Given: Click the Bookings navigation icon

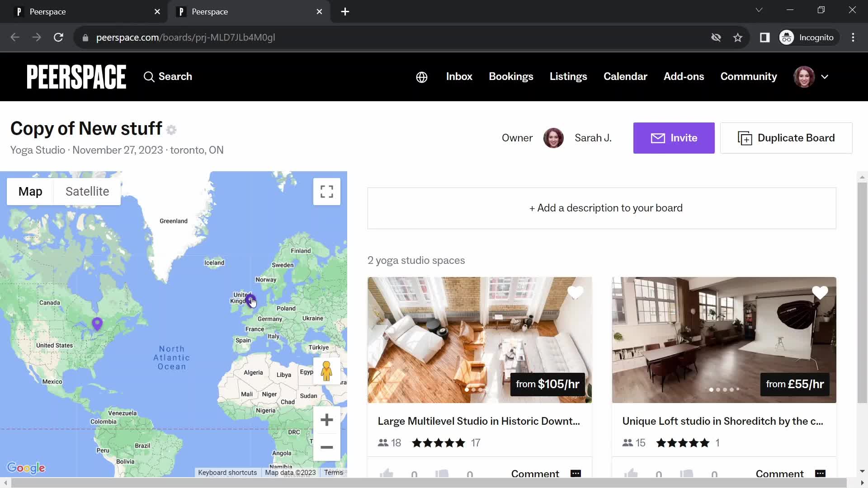Looking at the screenshot, I should pos(511,76).
